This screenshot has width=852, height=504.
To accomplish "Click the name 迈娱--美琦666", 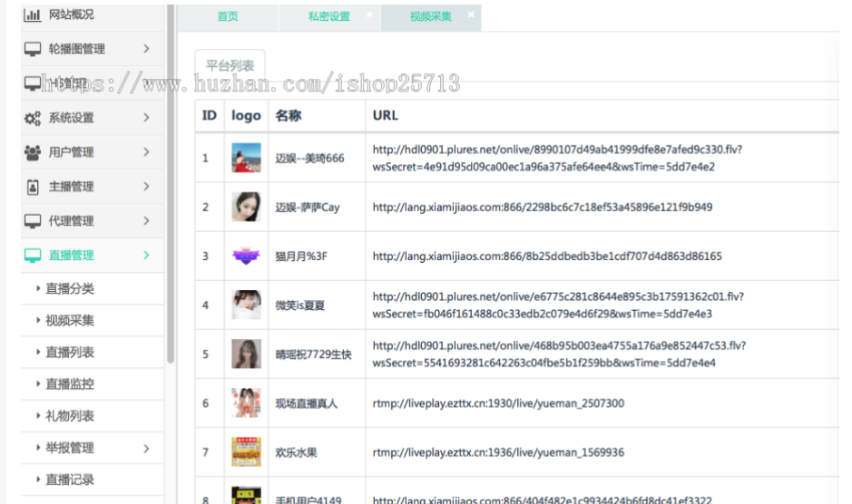I will [309, 158].
